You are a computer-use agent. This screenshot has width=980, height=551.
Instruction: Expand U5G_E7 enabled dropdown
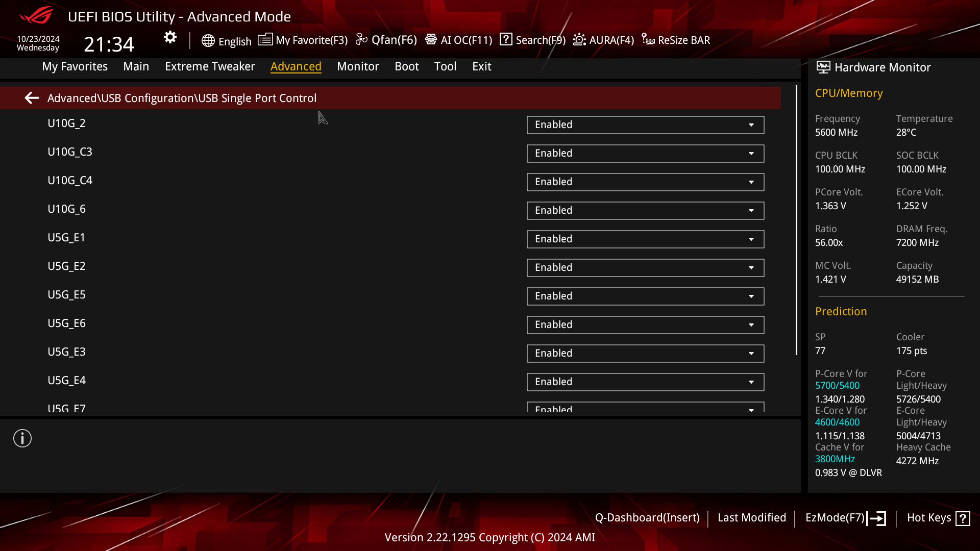pos(752,409)
